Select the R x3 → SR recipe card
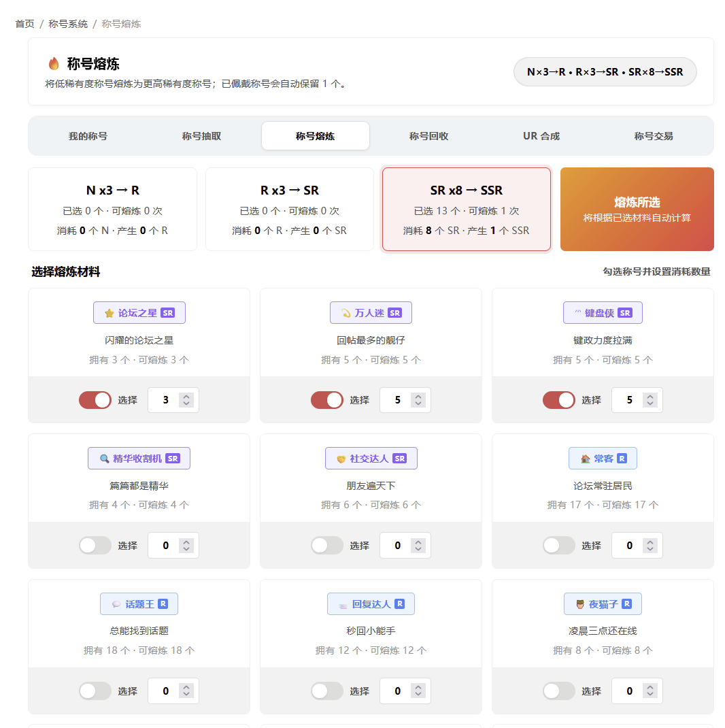Viewport: 725px width, 728px height. point(290,210)
